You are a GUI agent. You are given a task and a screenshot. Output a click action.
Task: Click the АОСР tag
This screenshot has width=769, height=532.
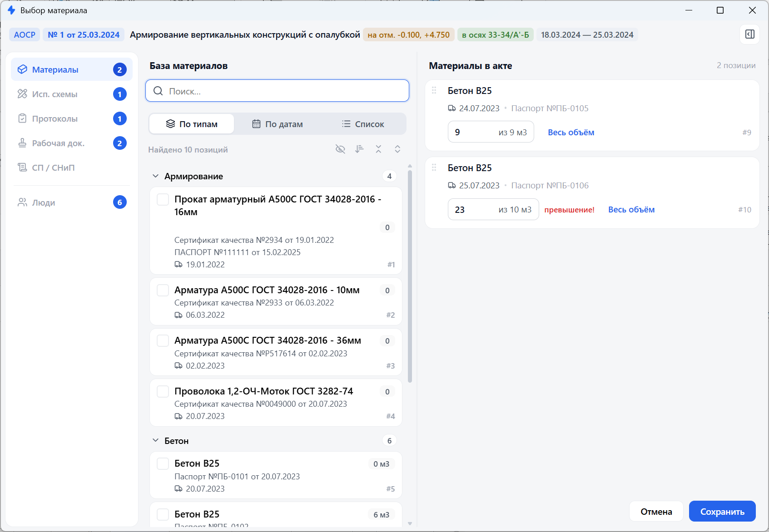click(25, 35)
